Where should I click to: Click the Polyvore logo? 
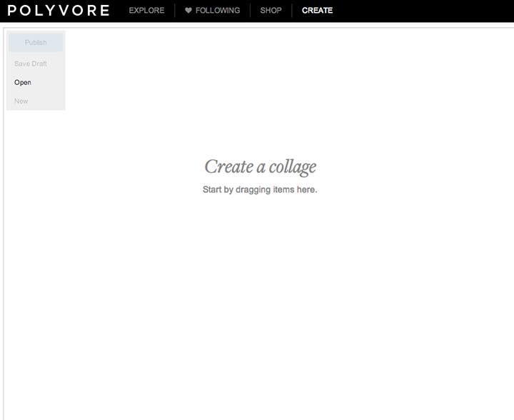[59, 11]
